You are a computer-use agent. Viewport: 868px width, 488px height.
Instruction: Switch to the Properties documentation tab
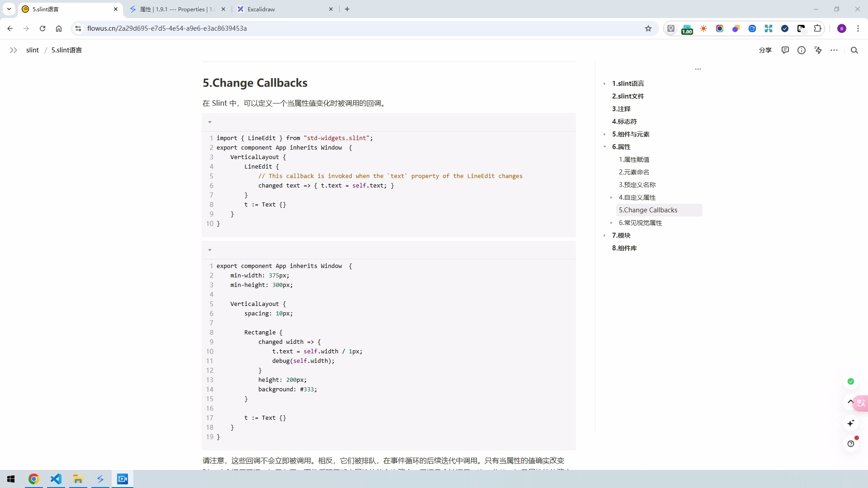[176, 9]
